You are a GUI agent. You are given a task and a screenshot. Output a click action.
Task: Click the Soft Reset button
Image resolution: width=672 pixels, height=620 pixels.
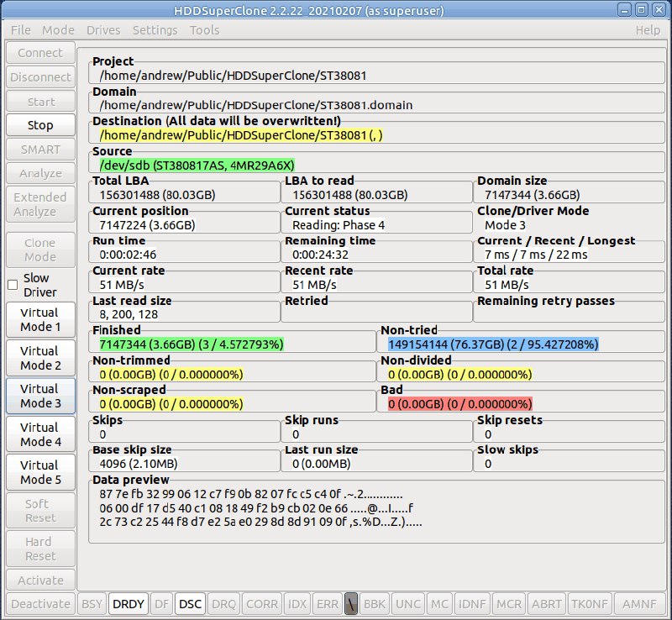[x=40, y=510]
